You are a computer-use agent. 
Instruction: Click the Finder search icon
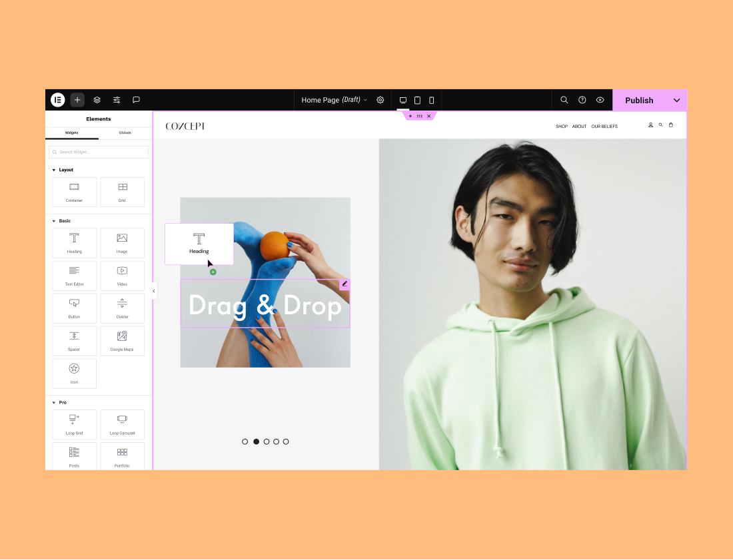click(x=564, y=100)
